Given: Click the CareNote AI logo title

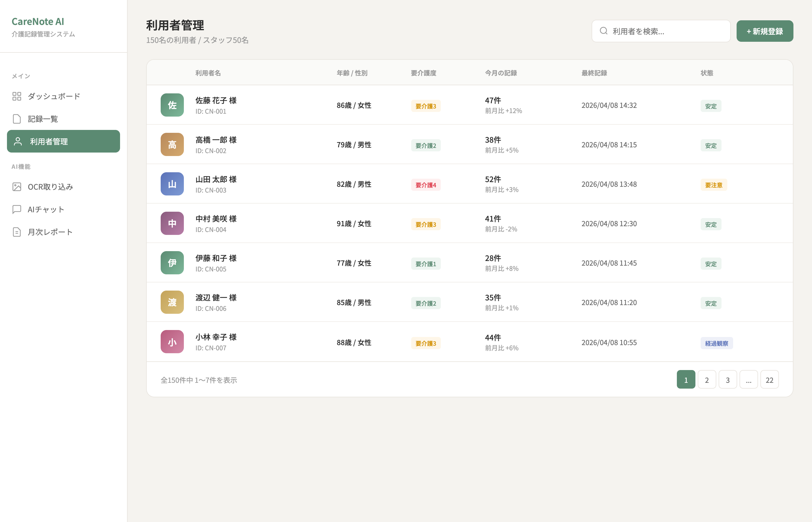Looking at the screenshot, I should click(38, 21).
